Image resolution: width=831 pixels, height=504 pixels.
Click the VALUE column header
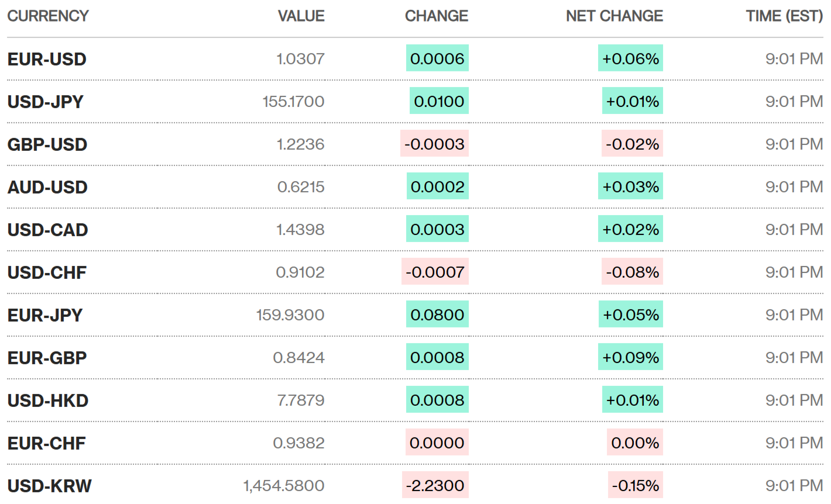click(301, 16)
